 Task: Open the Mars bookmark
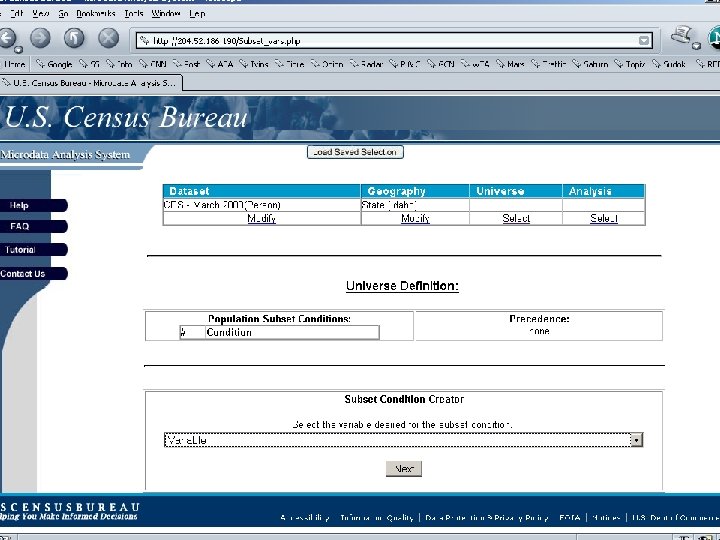coord(511,64)
